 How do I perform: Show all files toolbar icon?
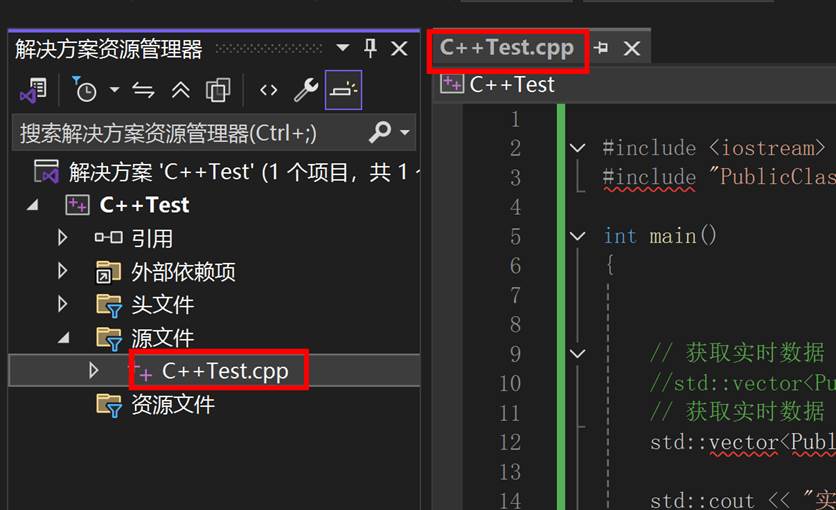(218, 90)
